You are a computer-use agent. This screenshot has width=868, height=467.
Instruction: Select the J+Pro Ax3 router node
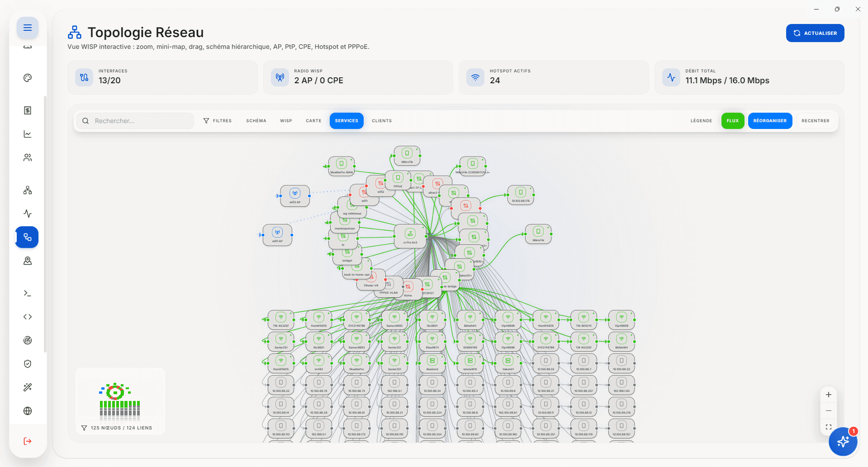pos(410,236)
